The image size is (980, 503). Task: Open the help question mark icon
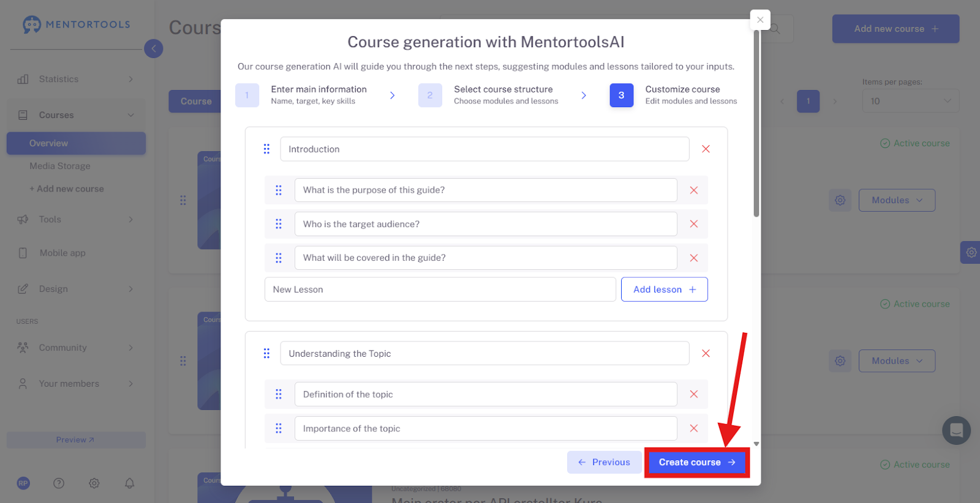[x=59, y=483]
